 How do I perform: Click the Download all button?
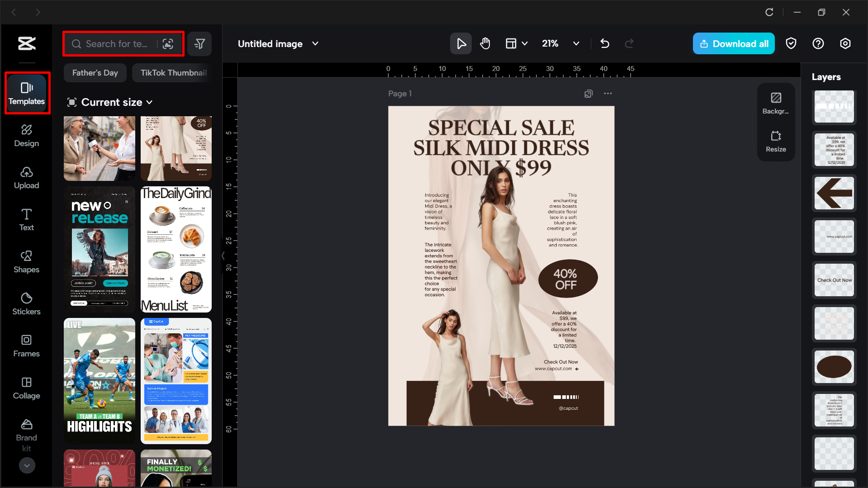(733, 43)
